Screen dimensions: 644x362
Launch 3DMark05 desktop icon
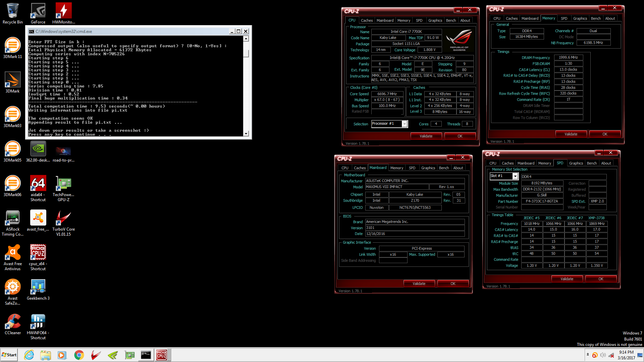[x=13, y=152]
